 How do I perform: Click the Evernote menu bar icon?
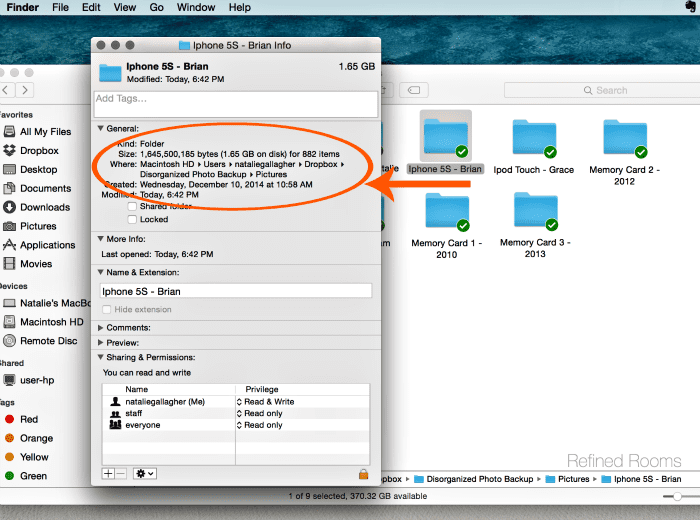pyautogui.click(x=691, y=7)
